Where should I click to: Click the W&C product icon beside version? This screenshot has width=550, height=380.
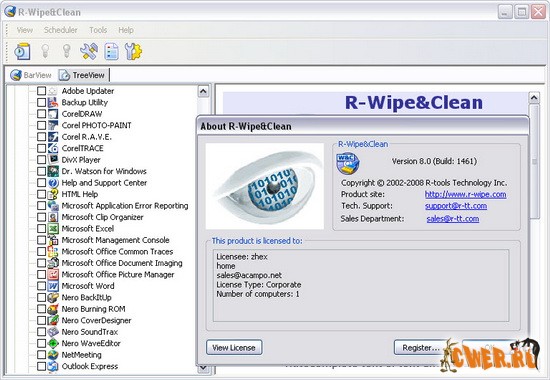348,164
